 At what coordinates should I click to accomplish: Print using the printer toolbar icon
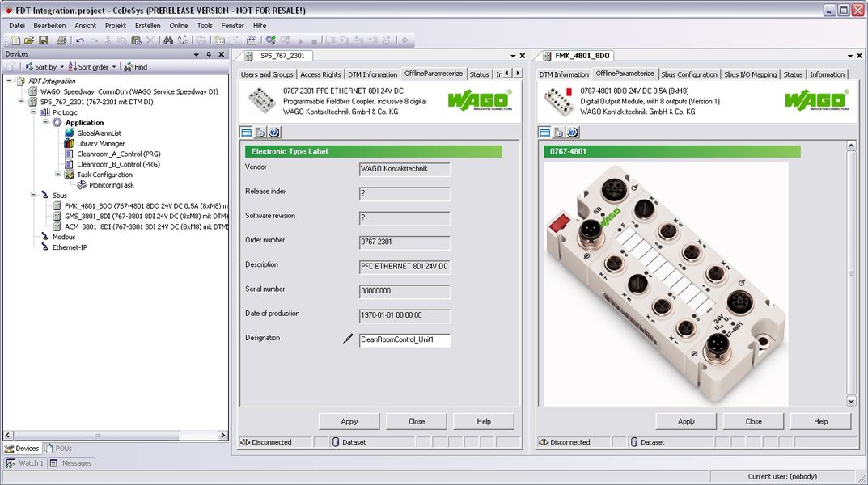click(x=62, y=40)
